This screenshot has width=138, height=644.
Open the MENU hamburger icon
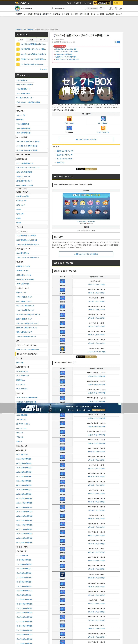click(121, 8)
